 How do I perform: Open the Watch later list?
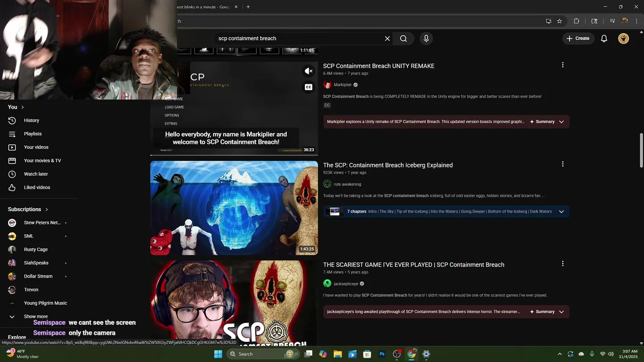[36, 174]
